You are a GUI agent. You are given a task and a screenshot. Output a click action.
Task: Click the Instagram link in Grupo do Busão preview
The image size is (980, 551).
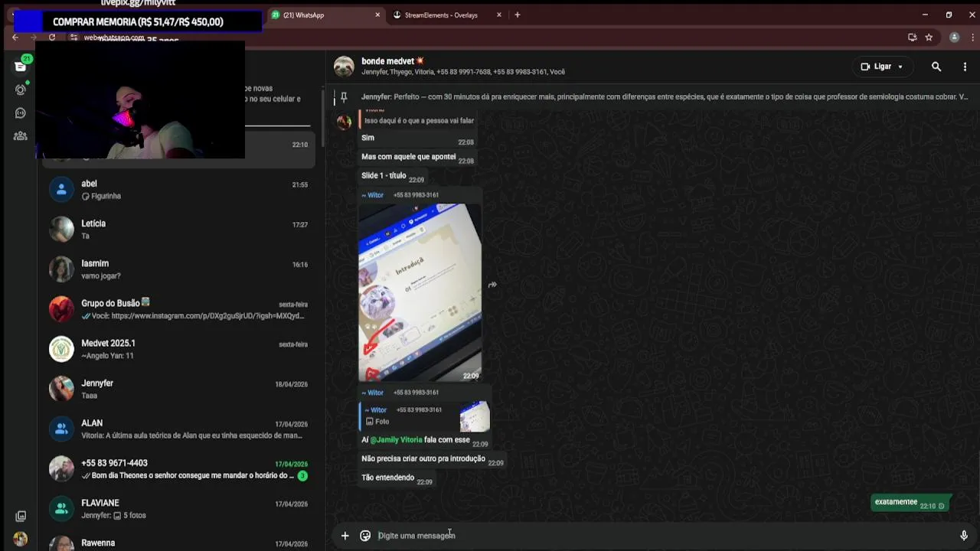click(x=207, y=316)
